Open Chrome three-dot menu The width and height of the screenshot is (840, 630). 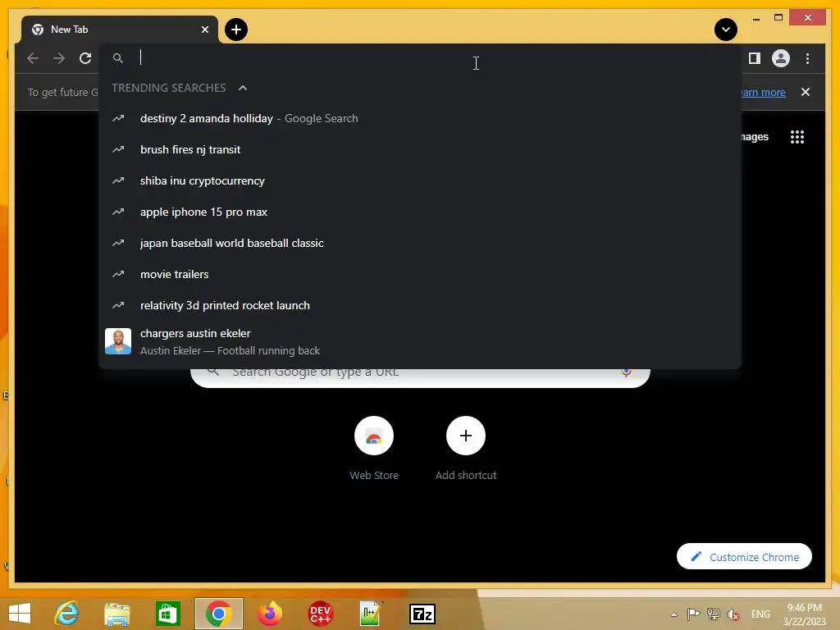point(807,58)
